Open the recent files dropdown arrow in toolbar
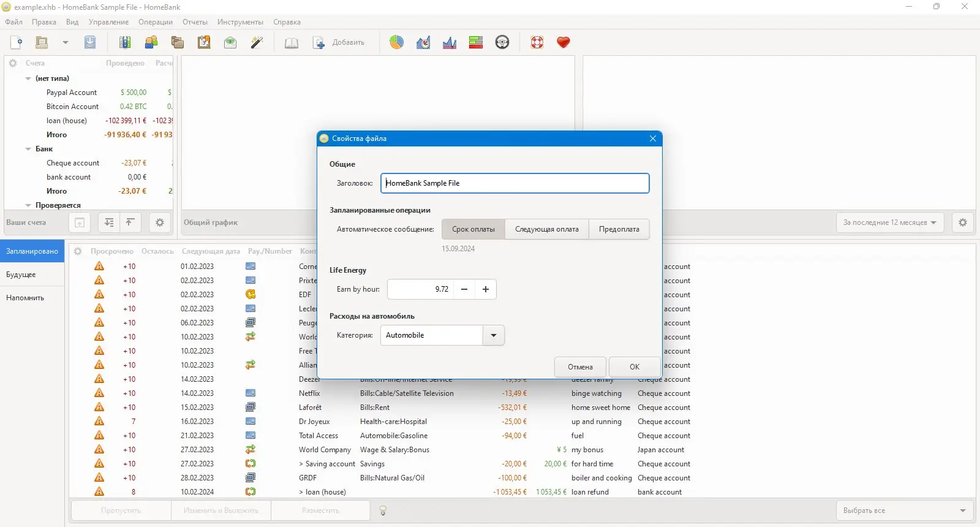980x527 pixels. click(x=65, y=42)
